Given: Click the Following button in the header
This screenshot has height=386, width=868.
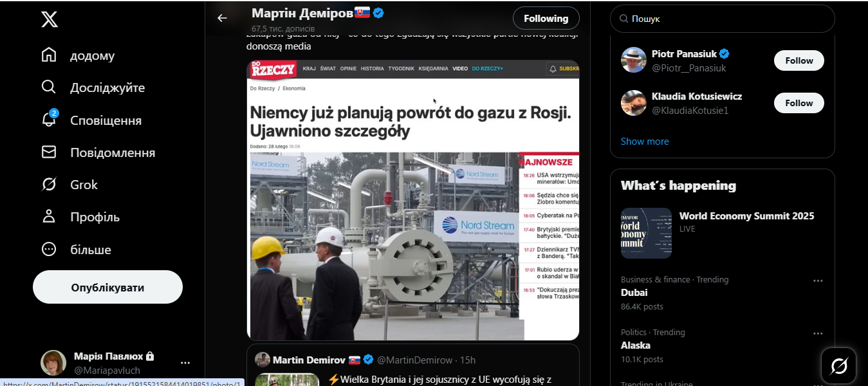Looking at the screenshot, I should pos(546,19).
